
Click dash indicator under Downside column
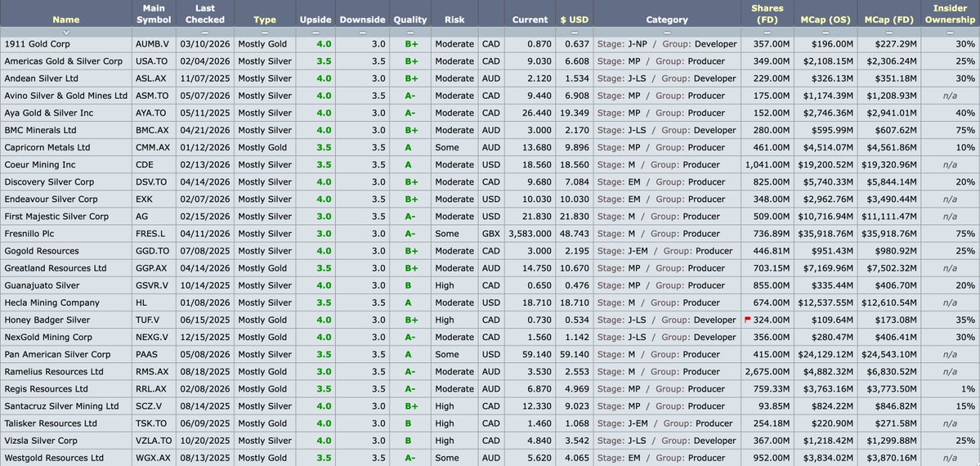362,32
